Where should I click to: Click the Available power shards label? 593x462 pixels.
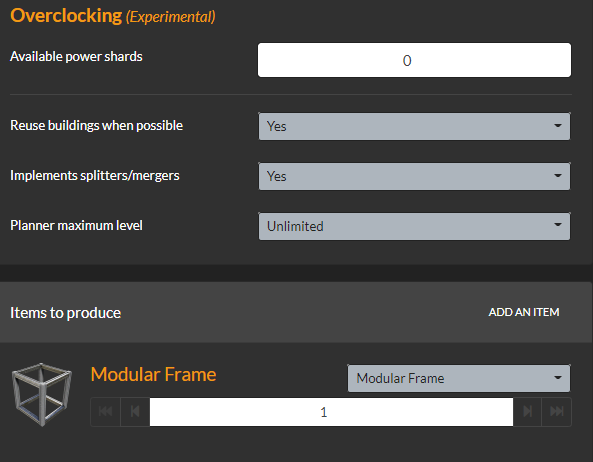tap(76, 56)
